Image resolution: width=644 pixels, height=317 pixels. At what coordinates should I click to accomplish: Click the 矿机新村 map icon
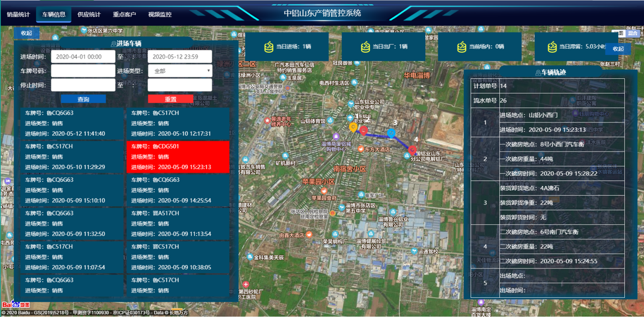(286, 156)
